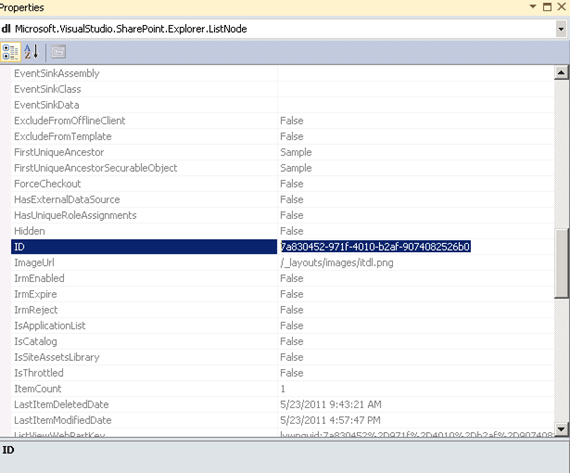Click the vertical scrollbar thumb

coord(561,263)
